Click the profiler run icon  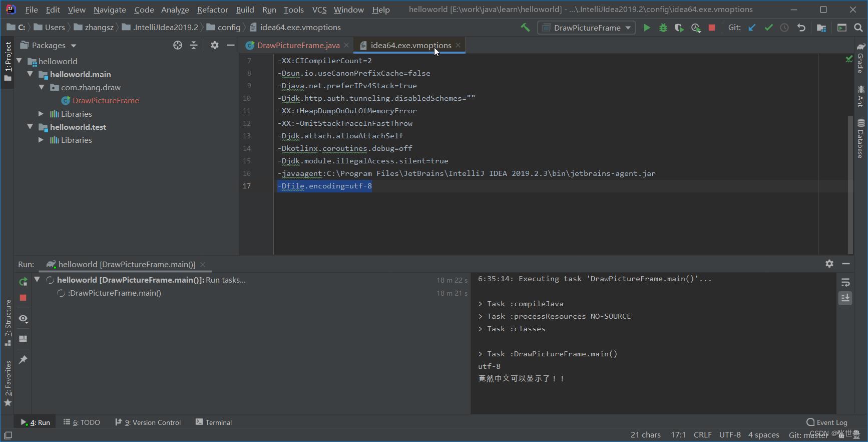click(x=695, y=28)
